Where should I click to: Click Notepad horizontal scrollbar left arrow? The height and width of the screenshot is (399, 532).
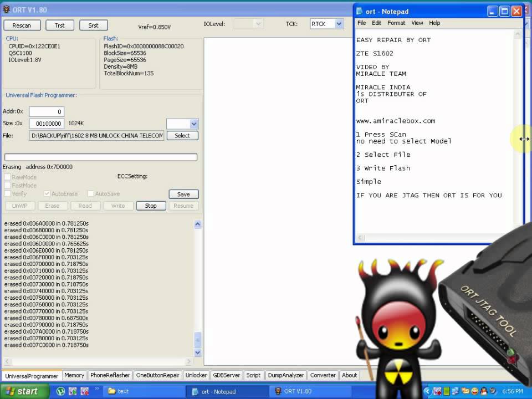pos(360,238)
